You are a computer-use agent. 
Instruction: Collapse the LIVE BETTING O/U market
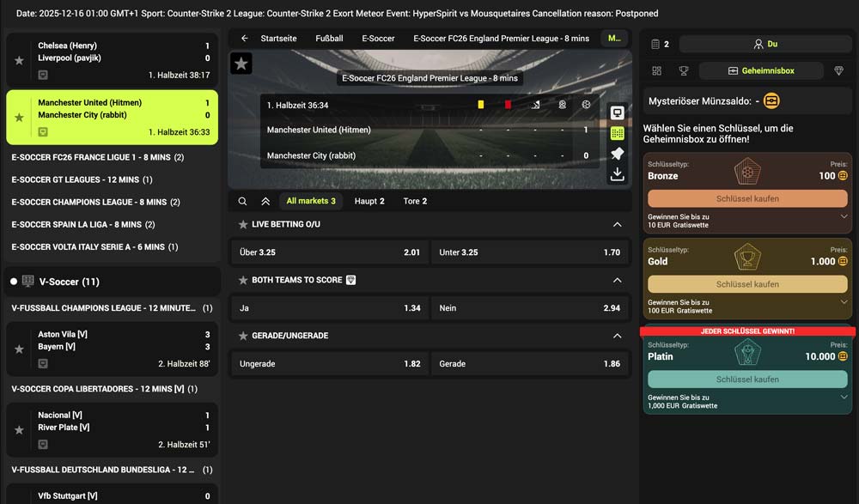tap(617, 223)
